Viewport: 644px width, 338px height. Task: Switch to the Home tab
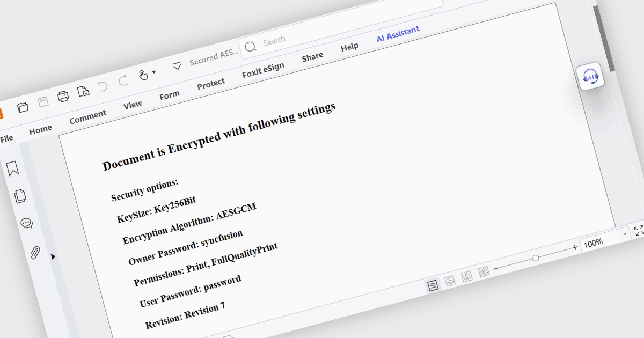click(40, 130)
